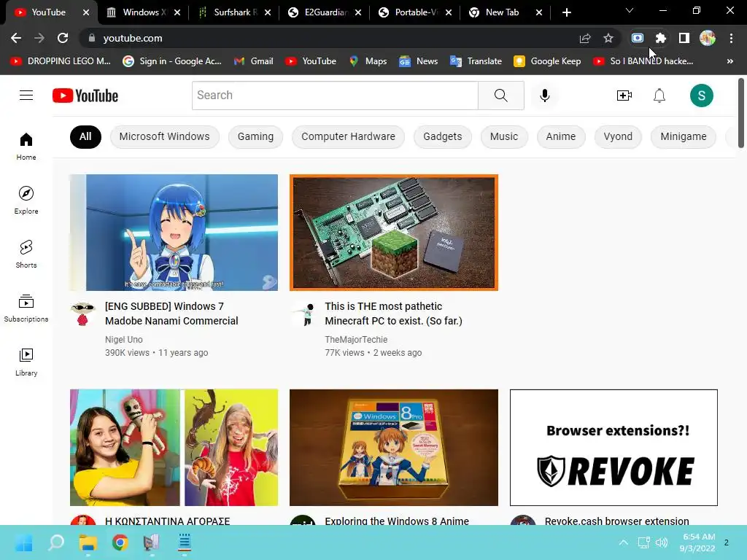Click the blue extension icon beside the star

(x=638, y=38)
